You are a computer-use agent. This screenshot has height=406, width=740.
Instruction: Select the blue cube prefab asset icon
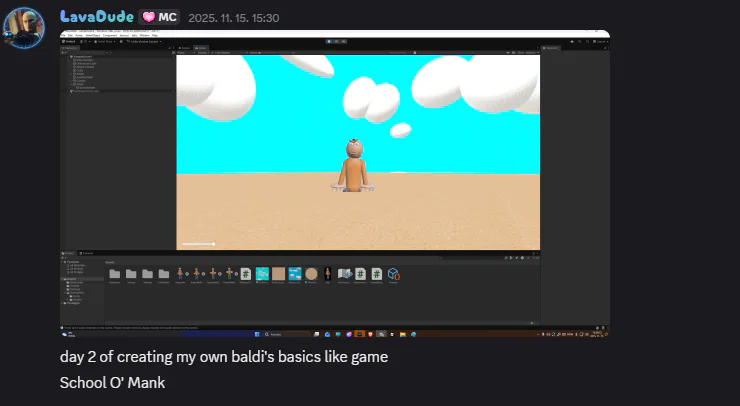(393, 274)
